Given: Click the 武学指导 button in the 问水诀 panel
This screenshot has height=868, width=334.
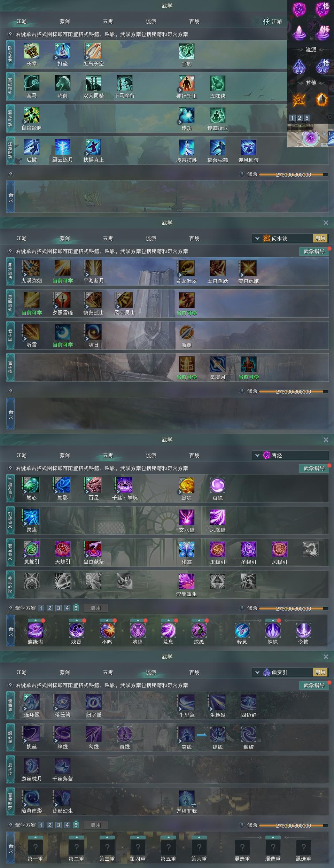Looking at the screenshot, I should pyautogui.click(x=314, y=251).
